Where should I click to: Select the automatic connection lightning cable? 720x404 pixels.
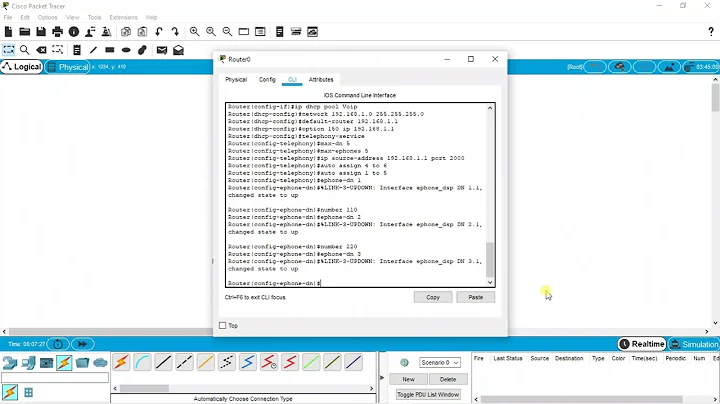[x=121, y=362]
